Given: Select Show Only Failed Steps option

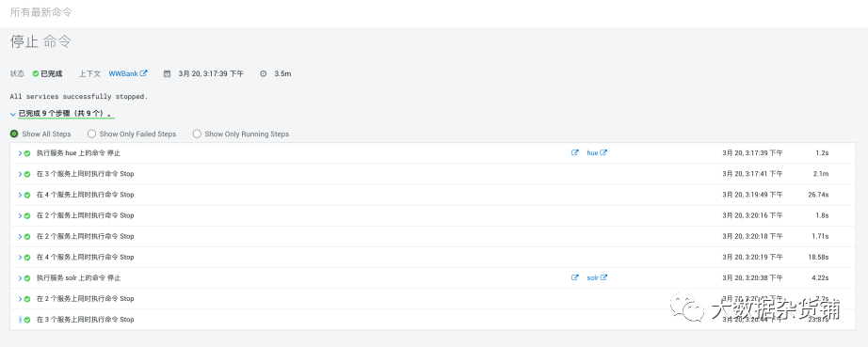Looking at the screenshot, I should pos(92,134).
